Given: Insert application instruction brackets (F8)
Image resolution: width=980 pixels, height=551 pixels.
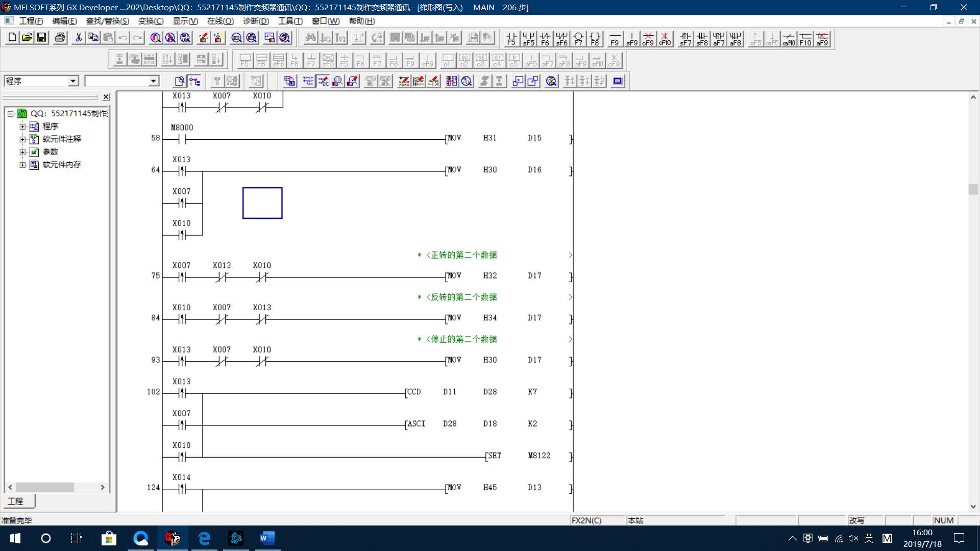Looking at the screenshot, I should (595, 39).
